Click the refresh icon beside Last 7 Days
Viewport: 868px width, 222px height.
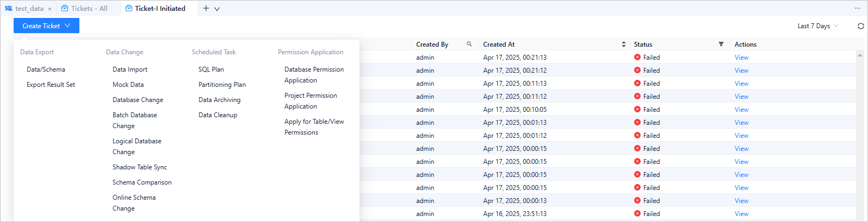click(x=860, y=26)
